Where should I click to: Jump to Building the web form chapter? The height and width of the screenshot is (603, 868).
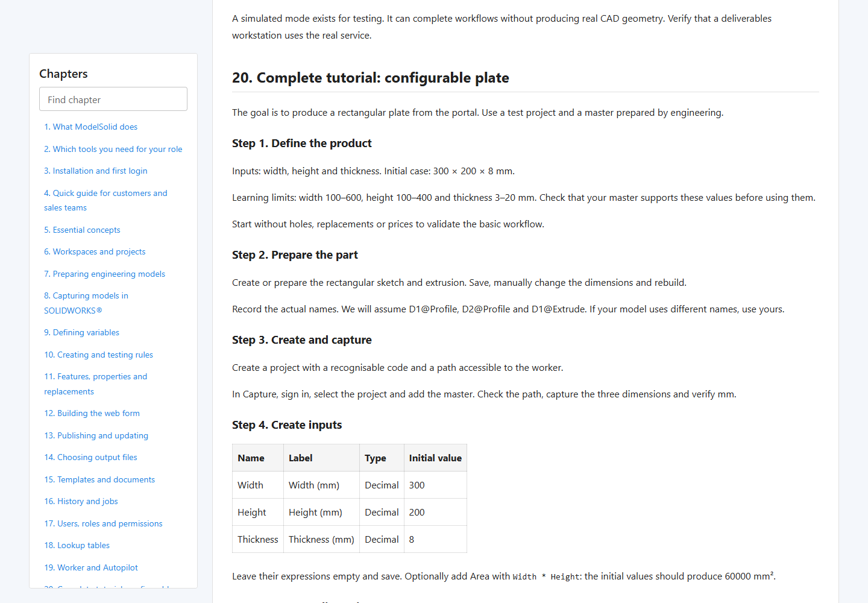point(92,413)
